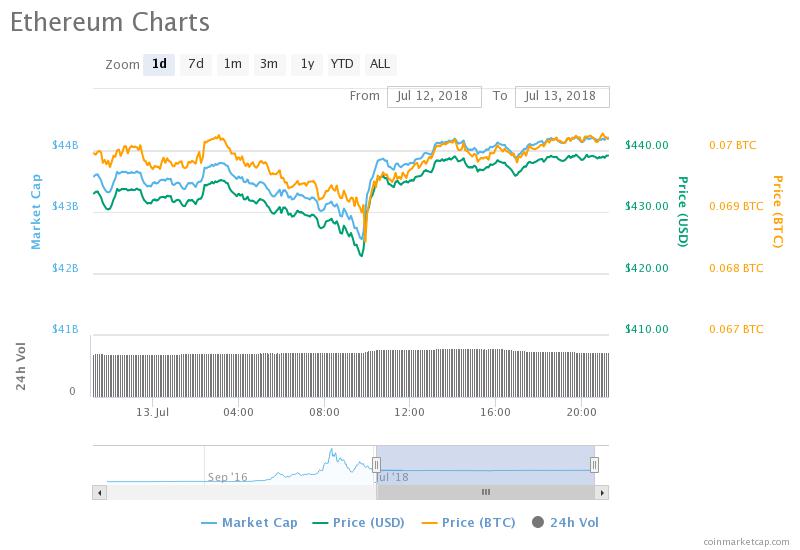Viewport: 800px width, 550px height.
Task: Click the navigator left range handle
Action: (377, 465)
